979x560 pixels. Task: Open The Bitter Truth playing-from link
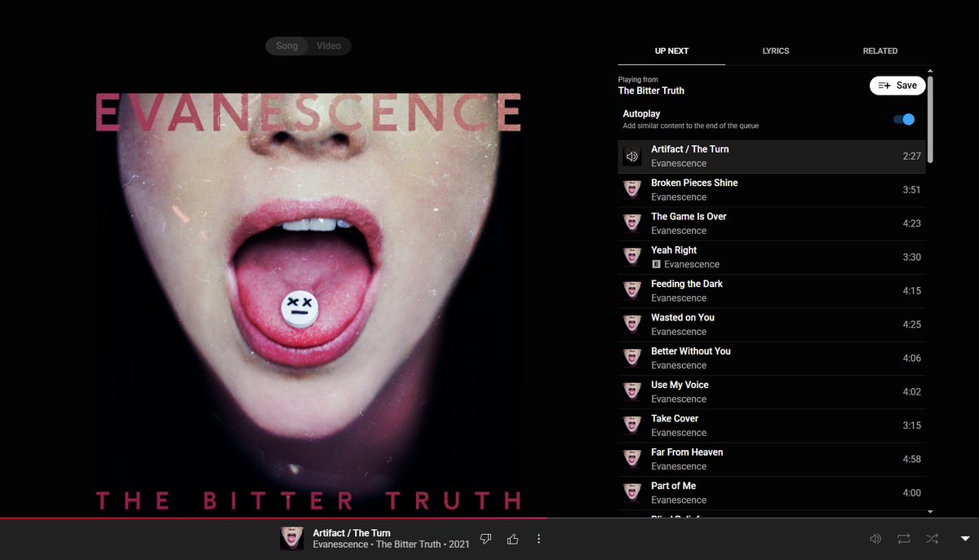(x=651, y=90)
